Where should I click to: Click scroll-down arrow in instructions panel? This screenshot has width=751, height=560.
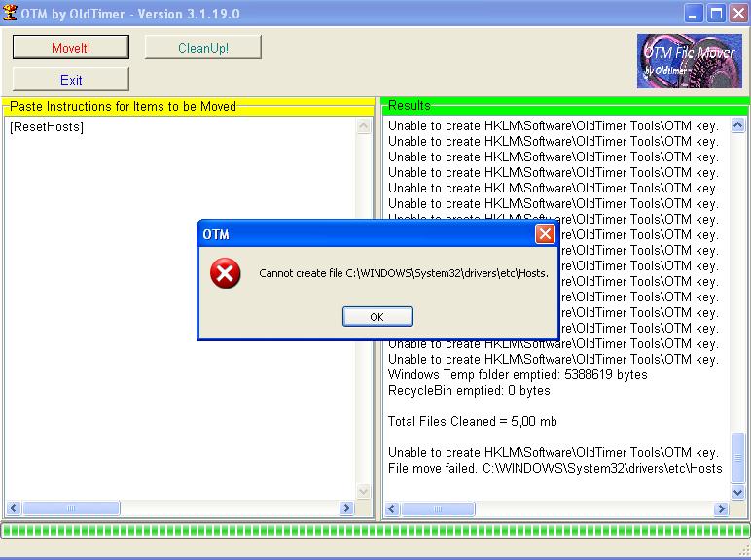[x=364, y=493]
